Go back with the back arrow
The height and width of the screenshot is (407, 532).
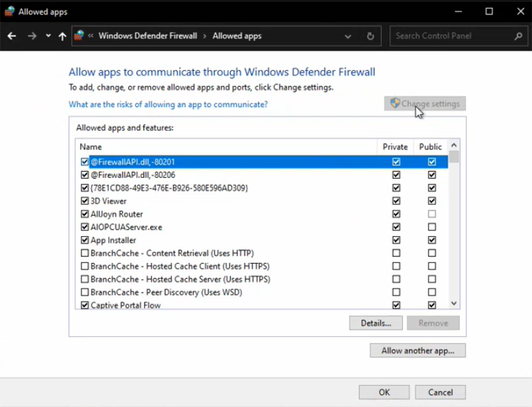click(12, 36)
